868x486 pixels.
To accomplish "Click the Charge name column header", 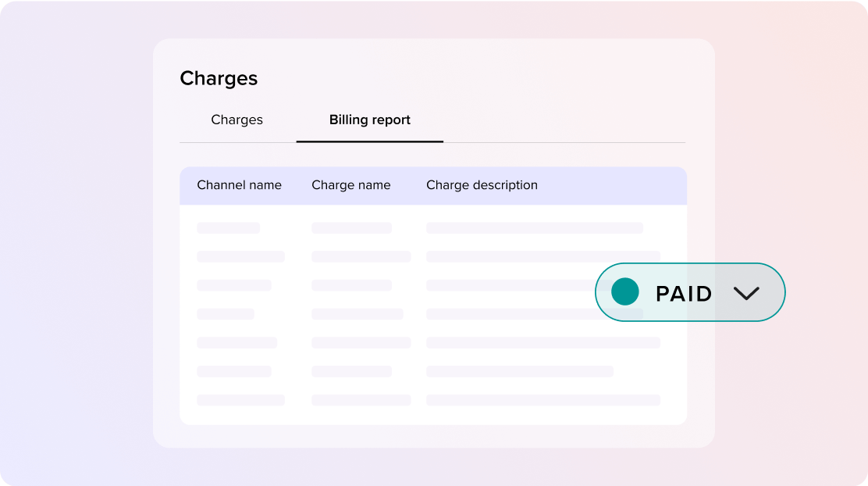I will click(350, 185).
